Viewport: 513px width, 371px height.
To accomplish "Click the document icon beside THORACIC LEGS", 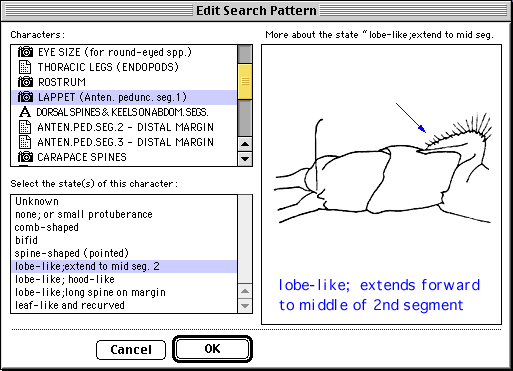I will (x=25, y=67).
